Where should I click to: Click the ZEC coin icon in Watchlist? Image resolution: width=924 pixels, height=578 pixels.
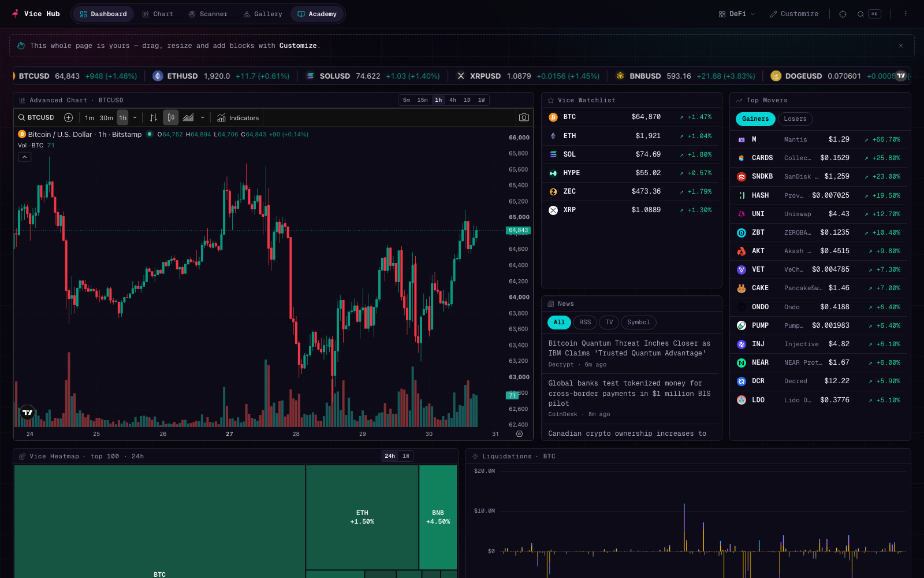(553, 191)
